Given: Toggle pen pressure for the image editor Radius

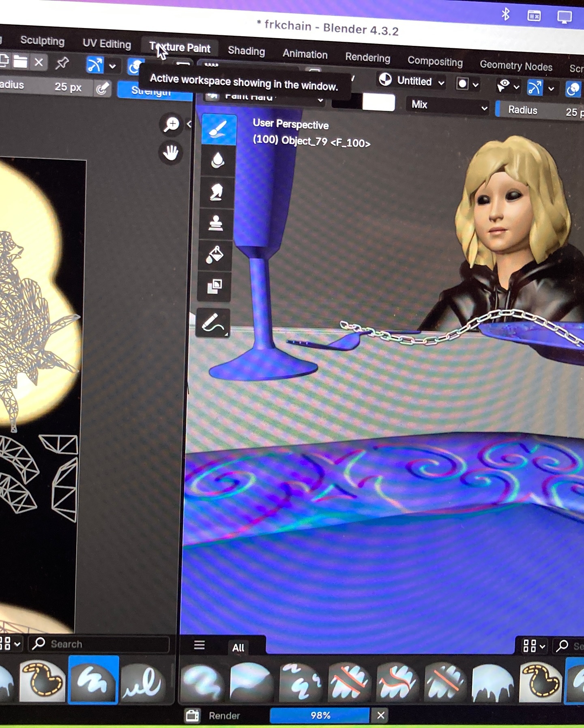Looking at the screenshot, I should click(103, 88).
